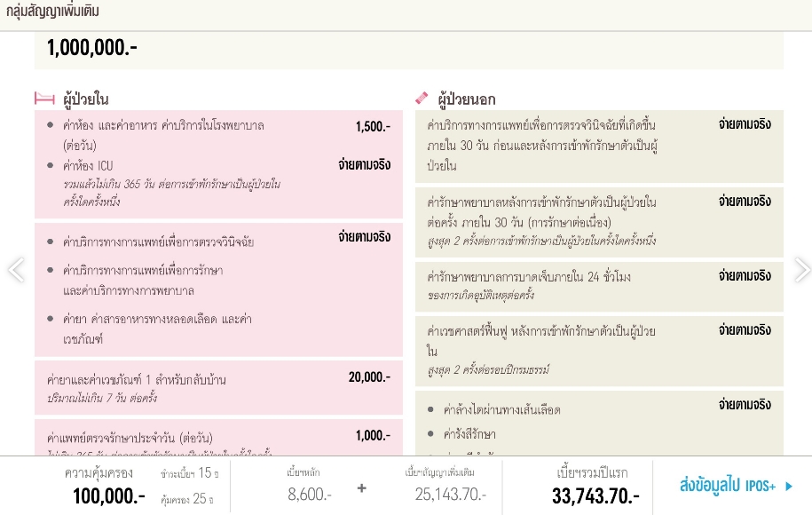The image size is (812, 515).
Task: Click the arrow icon after IPOS+
Action: [x=789, y=486]
